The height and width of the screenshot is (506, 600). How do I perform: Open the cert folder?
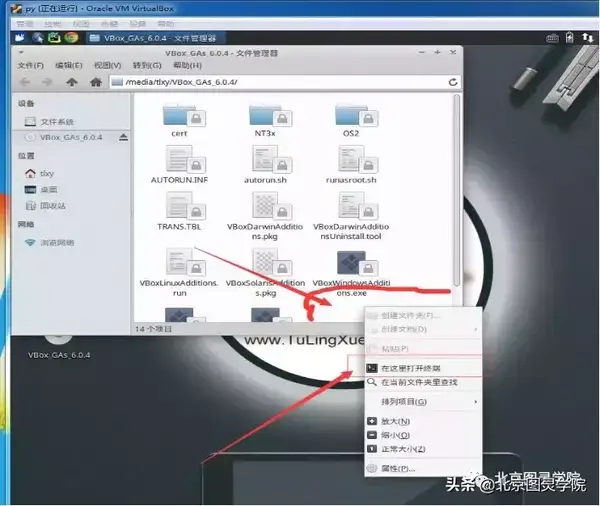point(184,115)
